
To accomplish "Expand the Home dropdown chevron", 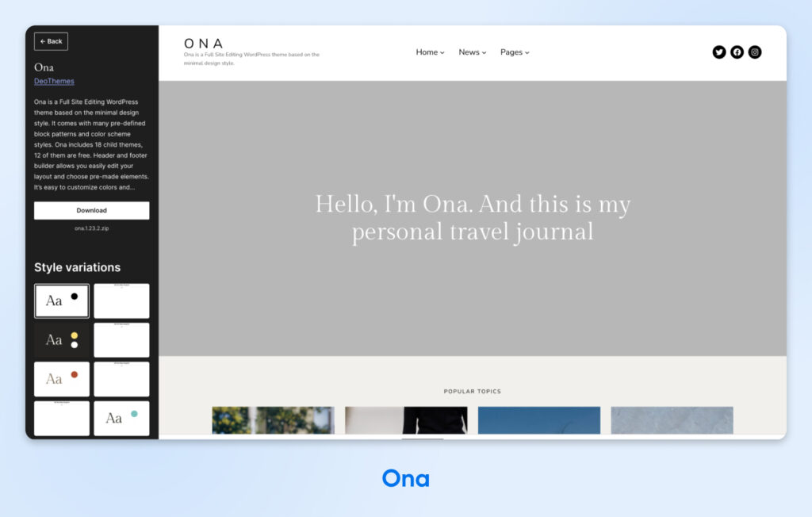I will click(x=441, y=52).
